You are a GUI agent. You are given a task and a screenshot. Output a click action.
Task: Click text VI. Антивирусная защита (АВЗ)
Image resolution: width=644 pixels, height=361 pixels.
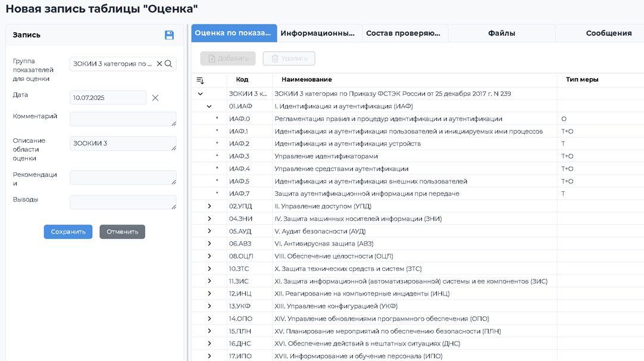click(324, 244)
